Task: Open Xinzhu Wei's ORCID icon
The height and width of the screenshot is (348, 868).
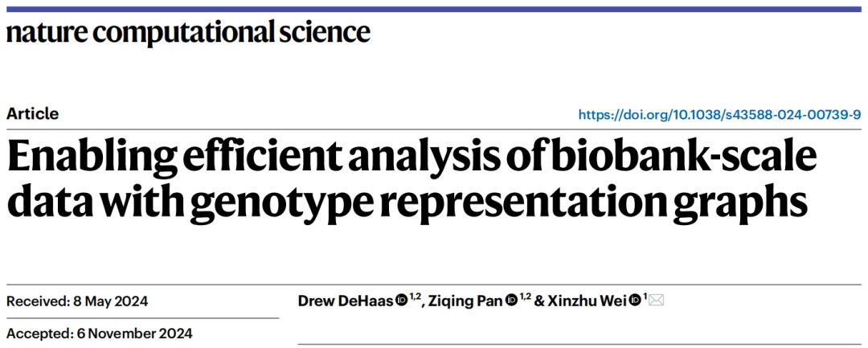Action: pyautogui.click(x=636, y=301)
